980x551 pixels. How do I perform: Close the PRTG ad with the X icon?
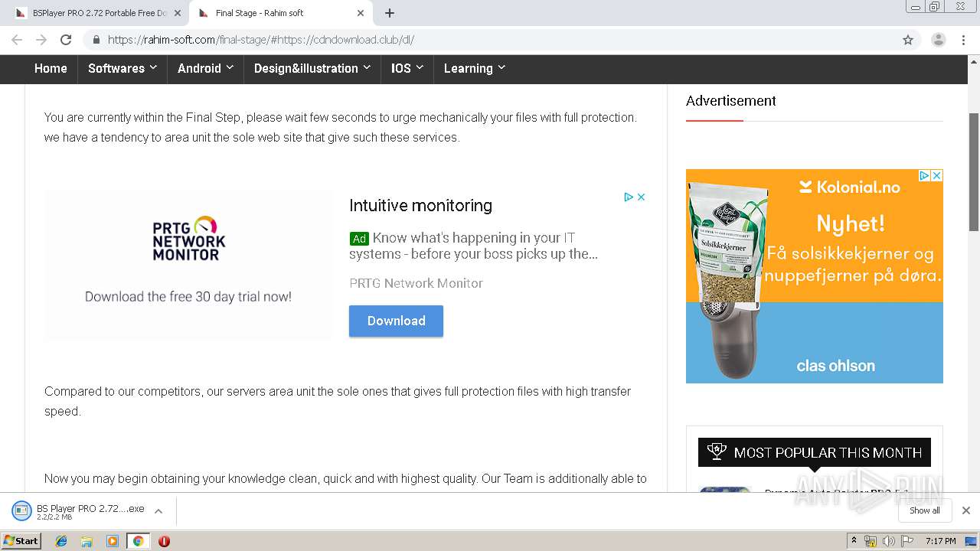(x=642, y=197)
